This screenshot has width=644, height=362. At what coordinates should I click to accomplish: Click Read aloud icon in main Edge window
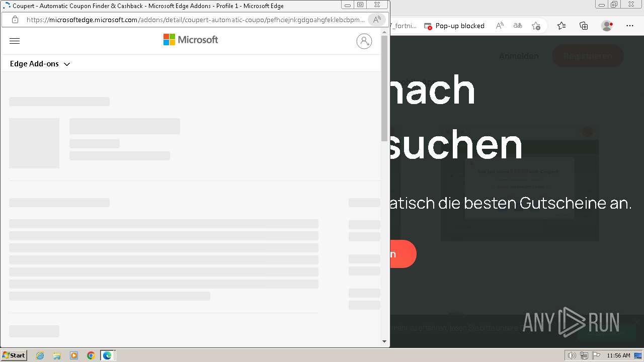point(500,26)
